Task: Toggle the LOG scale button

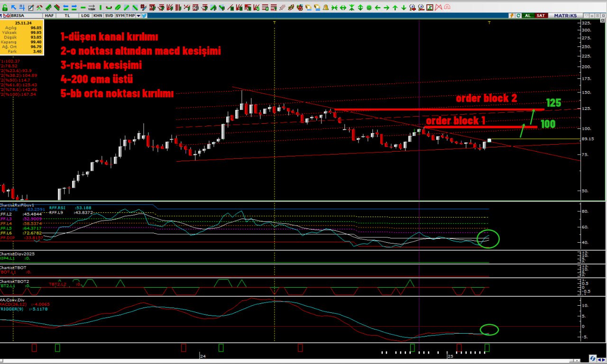Action: [x=85, y=16]
